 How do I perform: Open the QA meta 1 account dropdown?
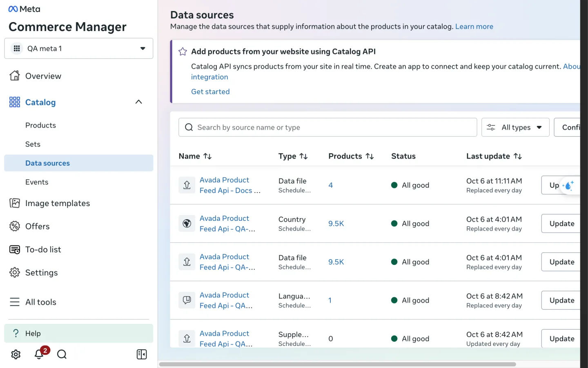[x=79, y=48]
